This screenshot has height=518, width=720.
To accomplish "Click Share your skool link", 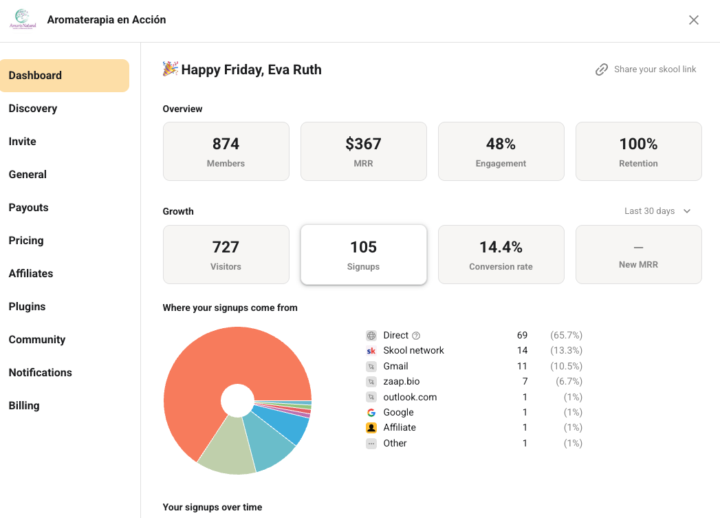I will pyautogui.click(x=646, y=69).
